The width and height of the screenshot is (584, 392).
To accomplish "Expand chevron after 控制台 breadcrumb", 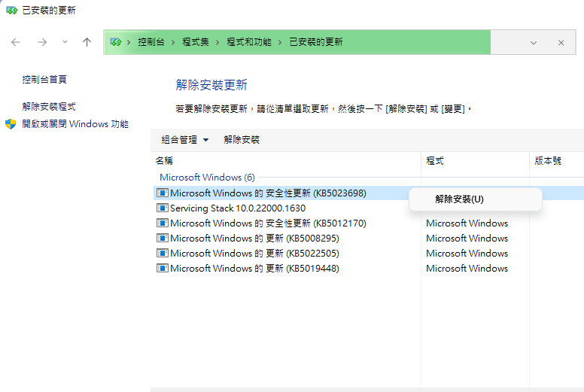I will point(173,42).
